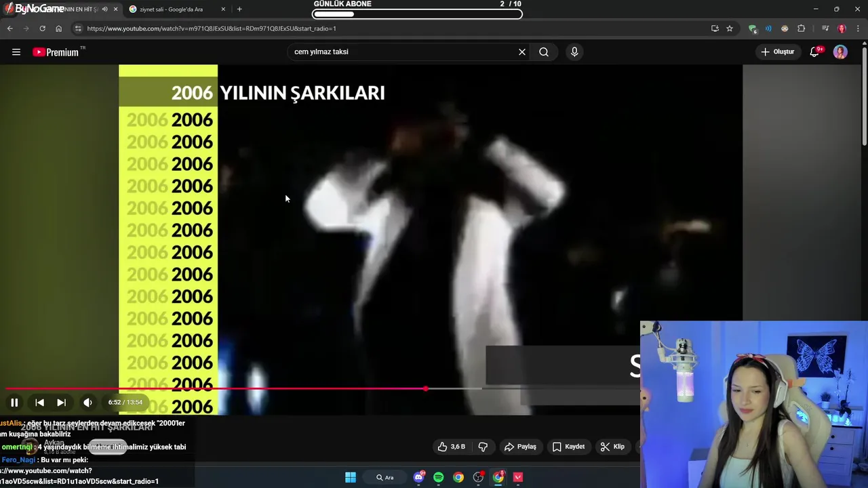Image resolution: width=868 pixels, height=488 pixels.
Task: Bookmark this page with the star
Action: (730, 28)
